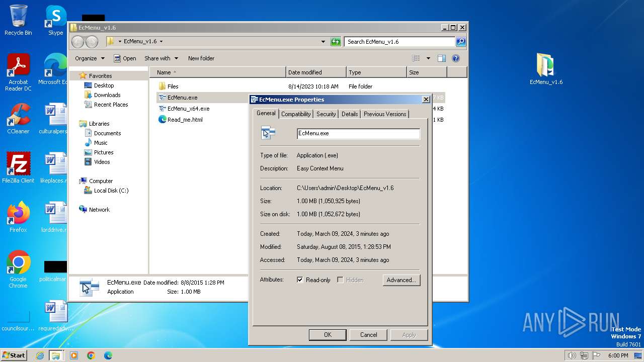Screen dimensions: 644x362
Task: Expand the views options dropdown arrow
Action: (428, 58)
